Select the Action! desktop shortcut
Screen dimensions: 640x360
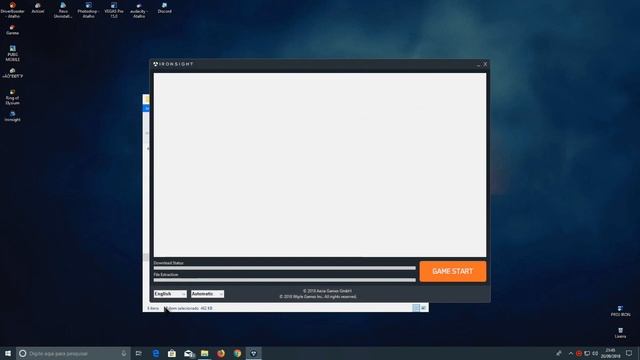tap(38, 8)
